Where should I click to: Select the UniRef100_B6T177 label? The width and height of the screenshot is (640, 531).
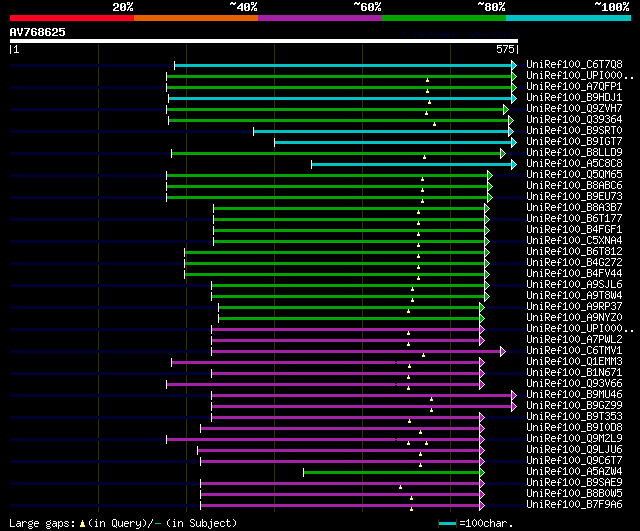pyautogui.click(x=574, y=219)
